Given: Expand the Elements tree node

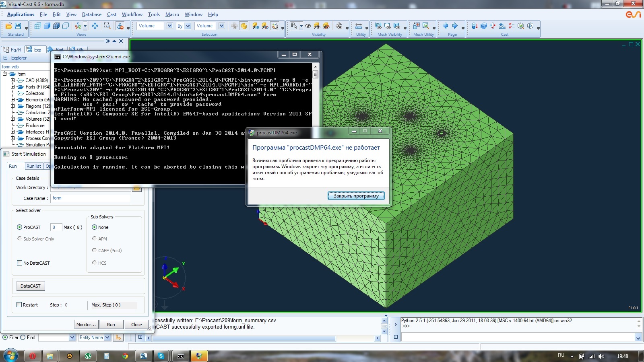Looking at the screenshot, I should tap(13, 100).
